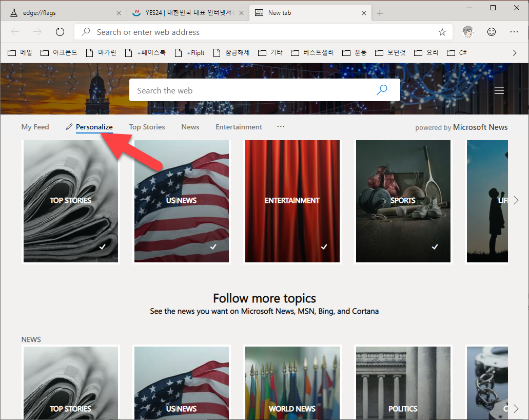Open the 마가린 bookmark
529x420 pixels.
(101, 53)
